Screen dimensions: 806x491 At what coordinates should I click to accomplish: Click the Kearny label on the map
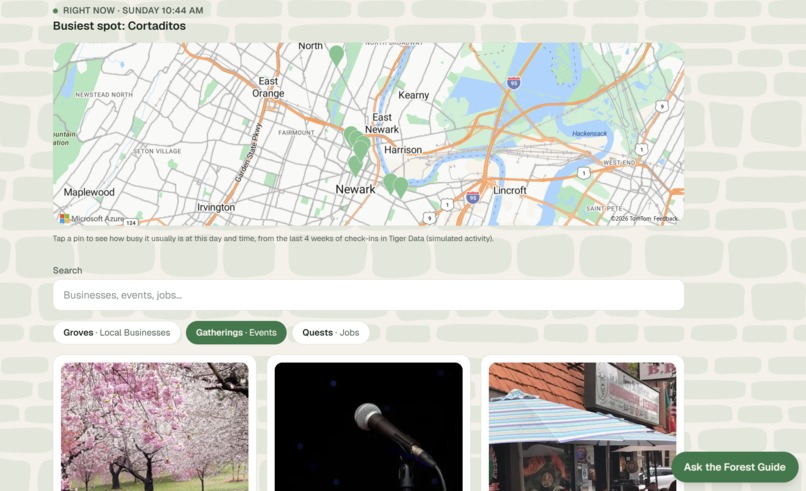tap(413, 95)
